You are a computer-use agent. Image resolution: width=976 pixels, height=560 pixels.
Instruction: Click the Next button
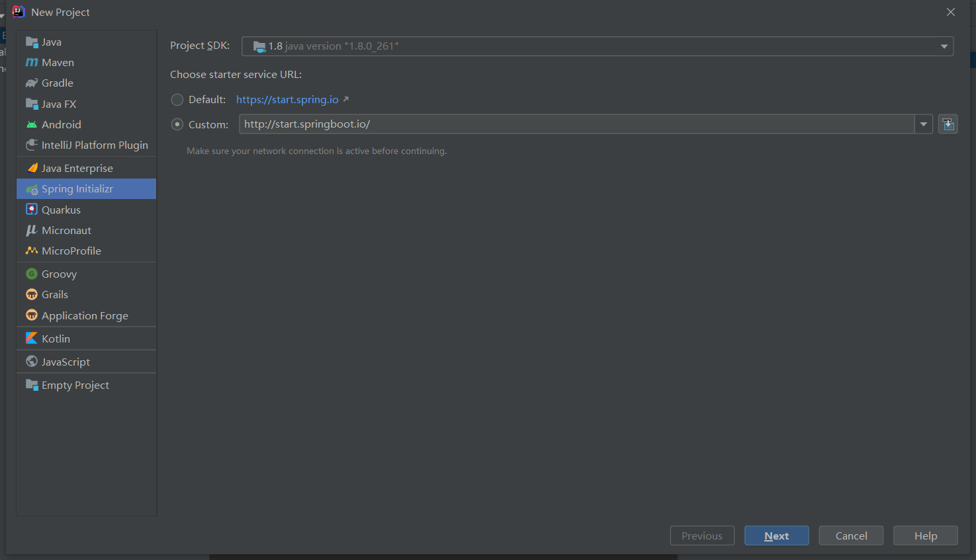[776, 536]
